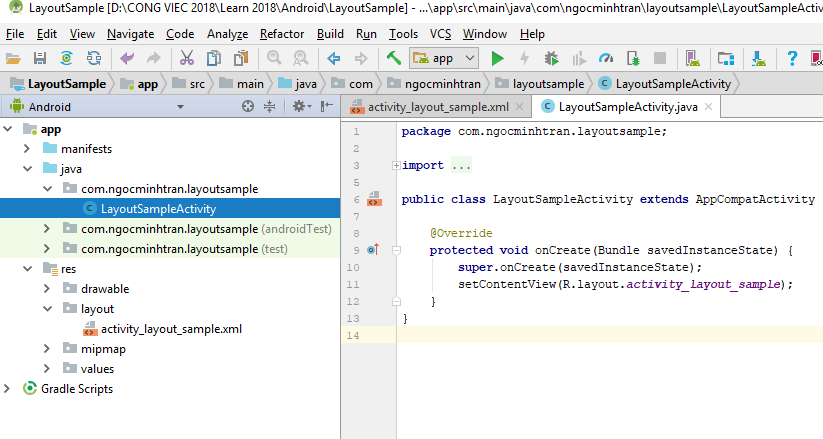Unfold the collapsed import statements
The height and width of the screenshot is (439, 823).
tap(396, 165)
